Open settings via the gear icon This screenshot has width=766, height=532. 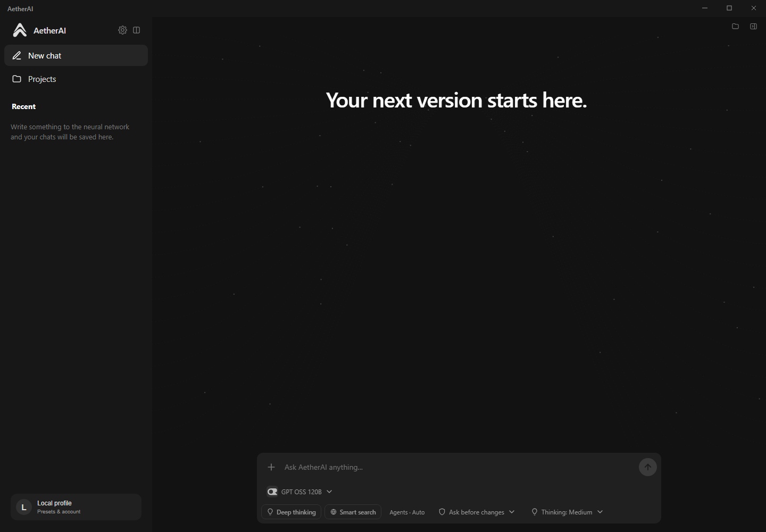click(122, 30)
